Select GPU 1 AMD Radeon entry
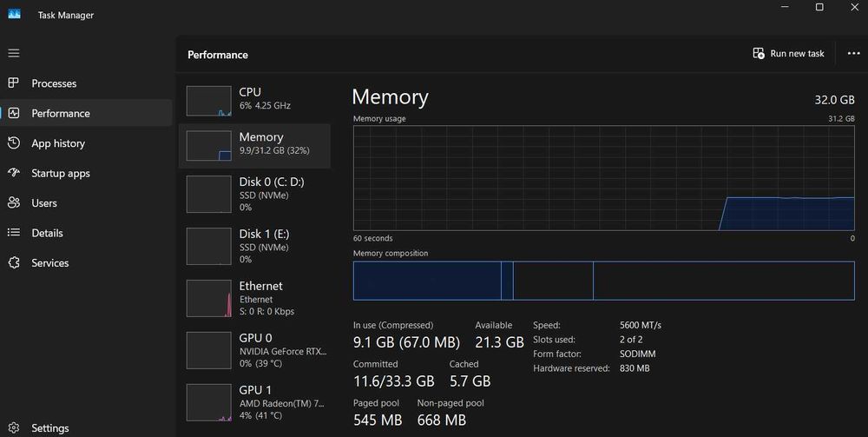 [x=256, y=402]
